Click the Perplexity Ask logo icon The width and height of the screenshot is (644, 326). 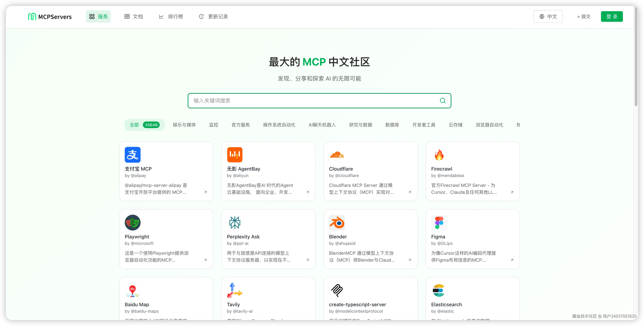pos(234,223)
